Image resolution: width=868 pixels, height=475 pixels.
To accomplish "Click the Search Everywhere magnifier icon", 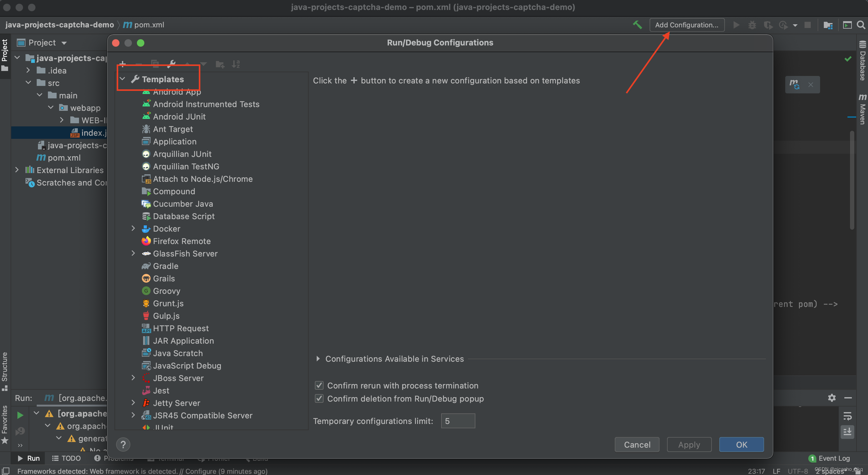I will 861,25.
